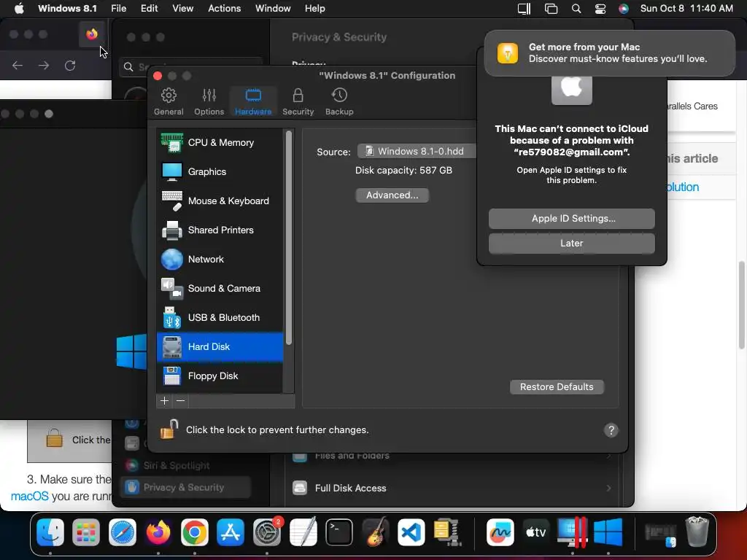Viewport: 747px width, 560px height.
Task: Open Launchpad from the Dock
Action: coord(86,532)
